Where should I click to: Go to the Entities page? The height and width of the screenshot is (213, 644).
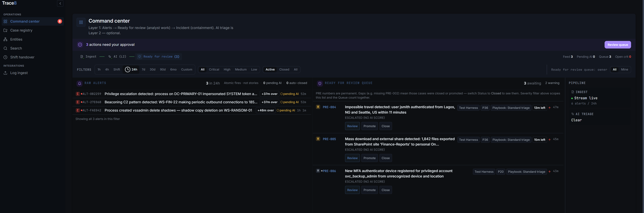coord(32,39)
